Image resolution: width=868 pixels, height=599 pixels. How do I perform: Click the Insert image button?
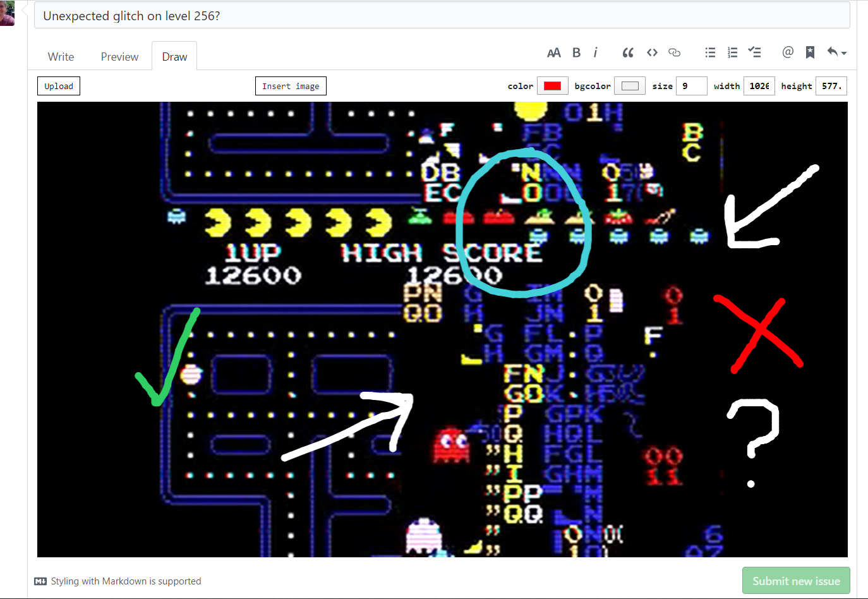(291, 86)
